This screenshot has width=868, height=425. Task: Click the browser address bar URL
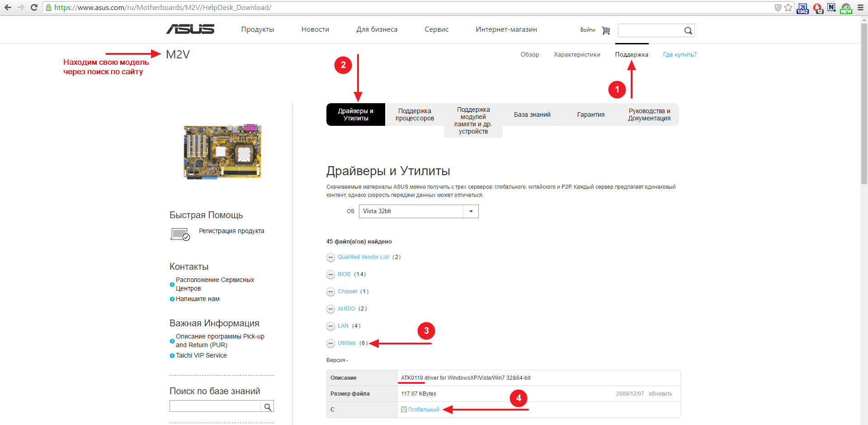coord(163,7)
